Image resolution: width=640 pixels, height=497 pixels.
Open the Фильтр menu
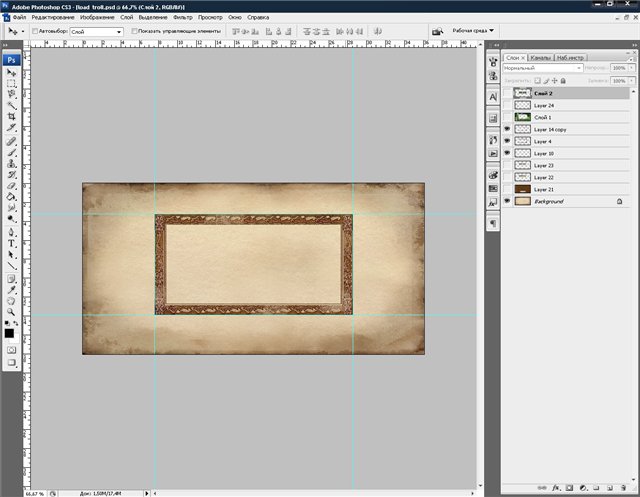(x=181, y=18)
